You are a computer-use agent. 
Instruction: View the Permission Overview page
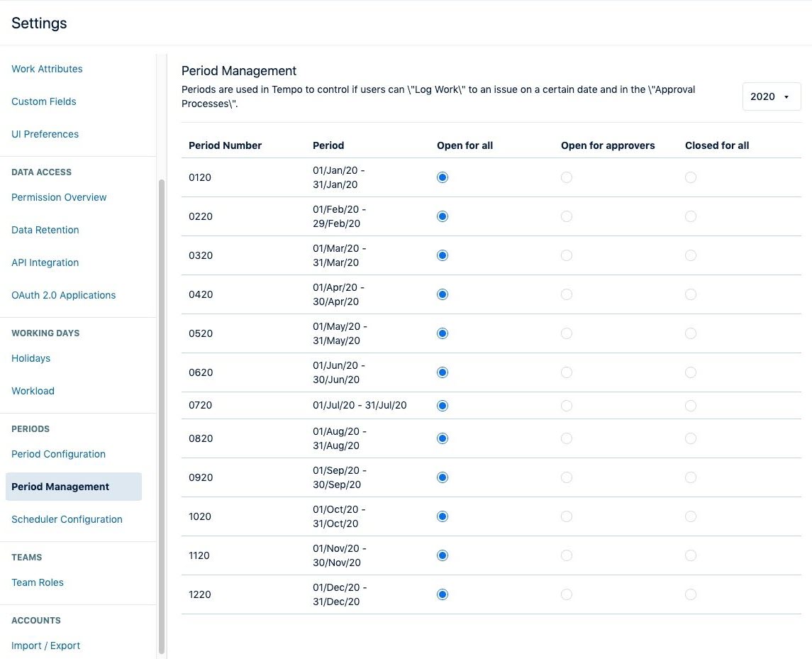(59, 196)
